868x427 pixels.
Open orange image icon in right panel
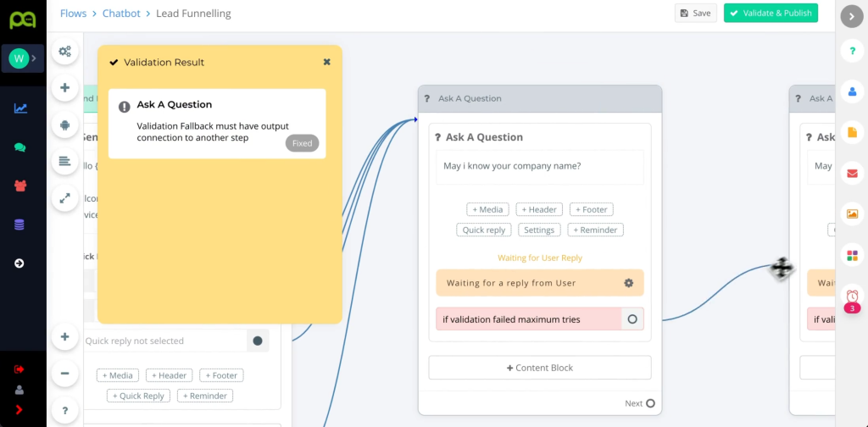tap(853, 214)
